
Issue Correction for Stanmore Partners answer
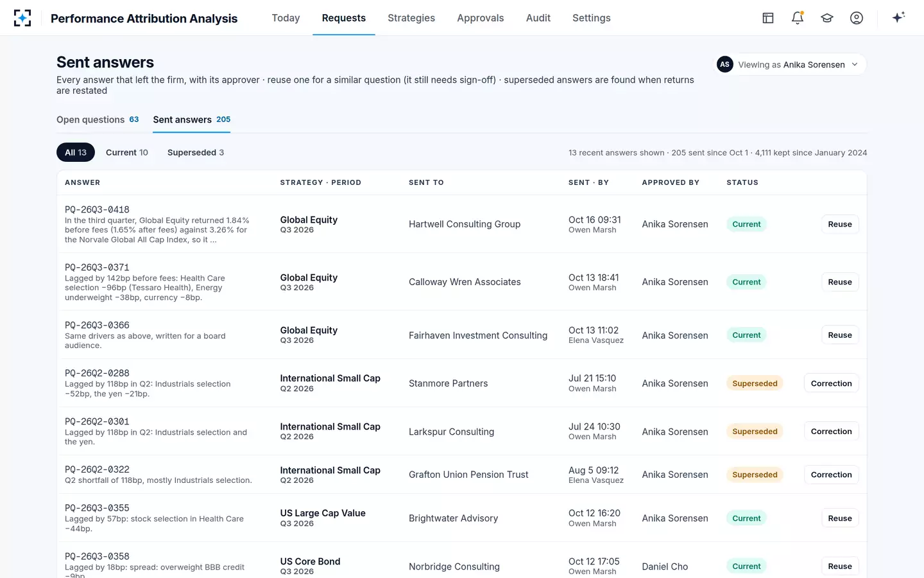click(x=831, y=383)
